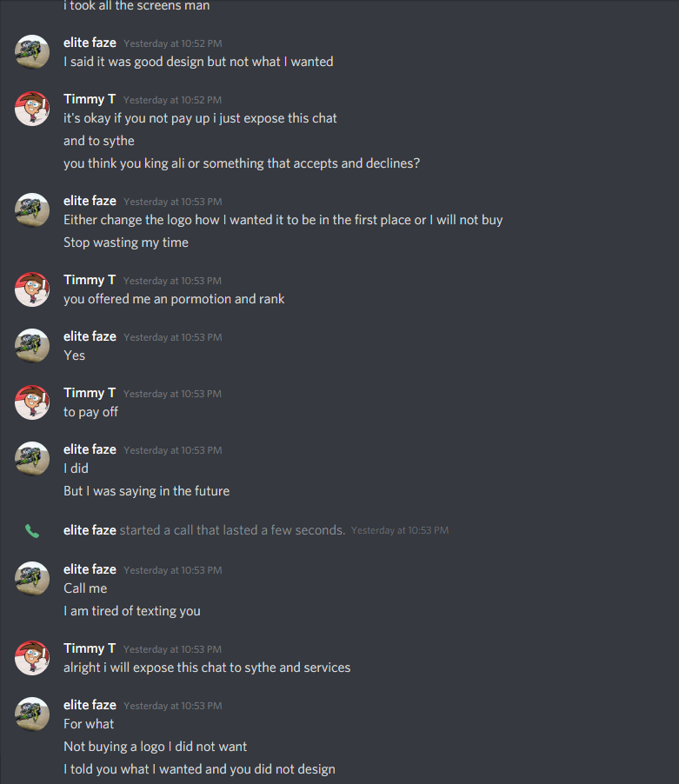Click the timestamp of the call notification
Screen dimensions: 679x784
click(x=400, y=530)
